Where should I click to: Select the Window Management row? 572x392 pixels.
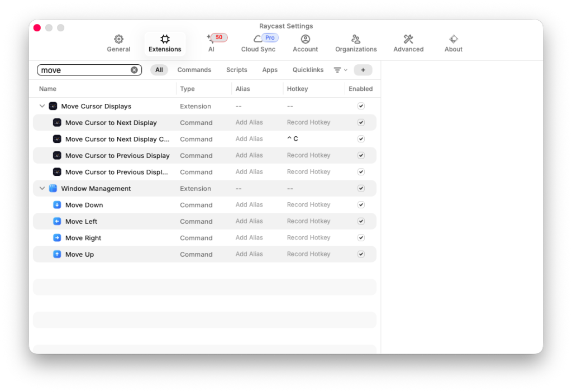click(204, 189)
